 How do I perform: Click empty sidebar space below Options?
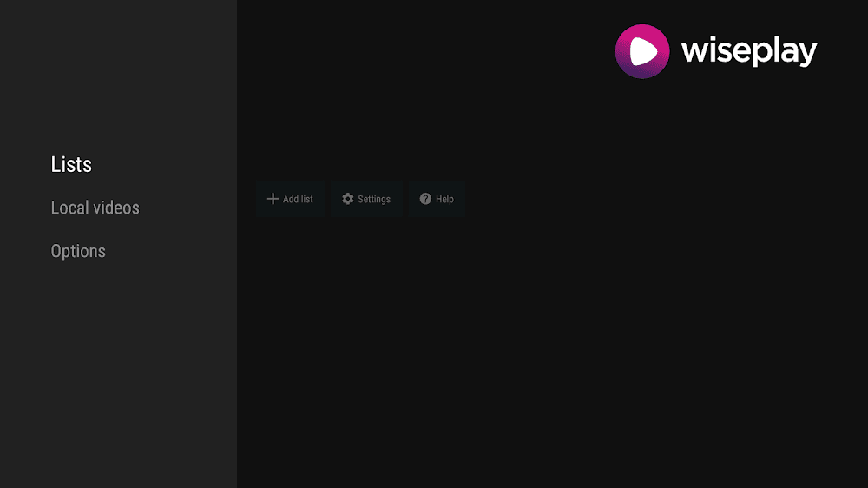[118, 365]
